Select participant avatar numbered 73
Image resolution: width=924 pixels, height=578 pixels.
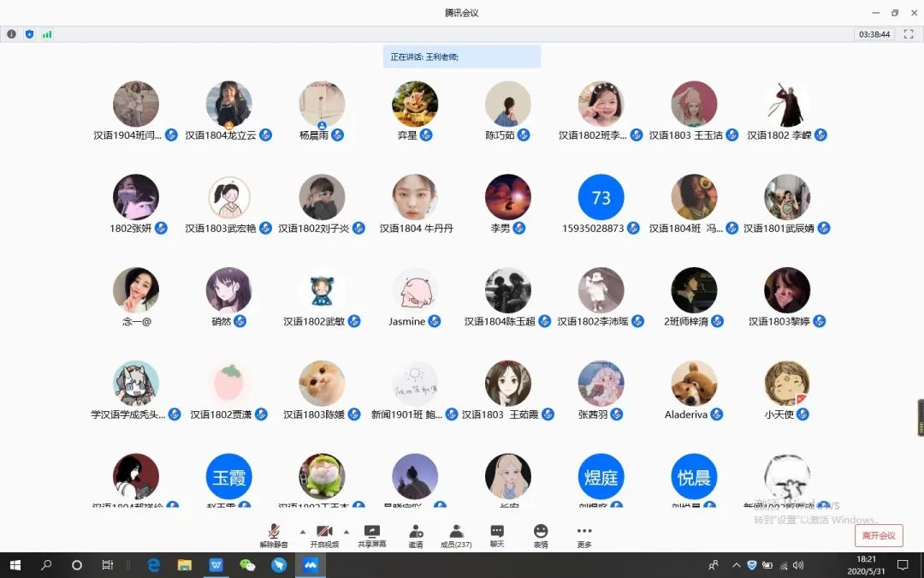tap(601, 198)
